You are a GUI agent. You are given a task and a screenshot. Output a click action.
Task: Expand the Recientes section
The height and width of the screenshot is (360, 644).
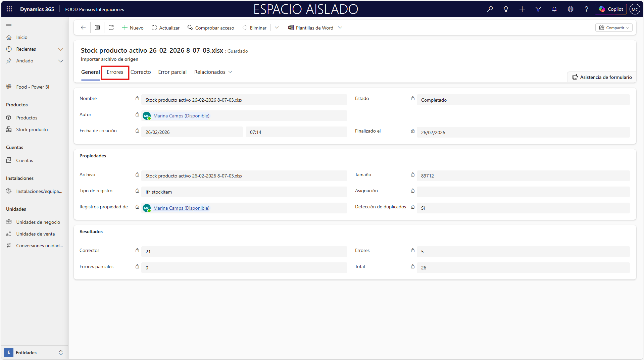[60, 49]
